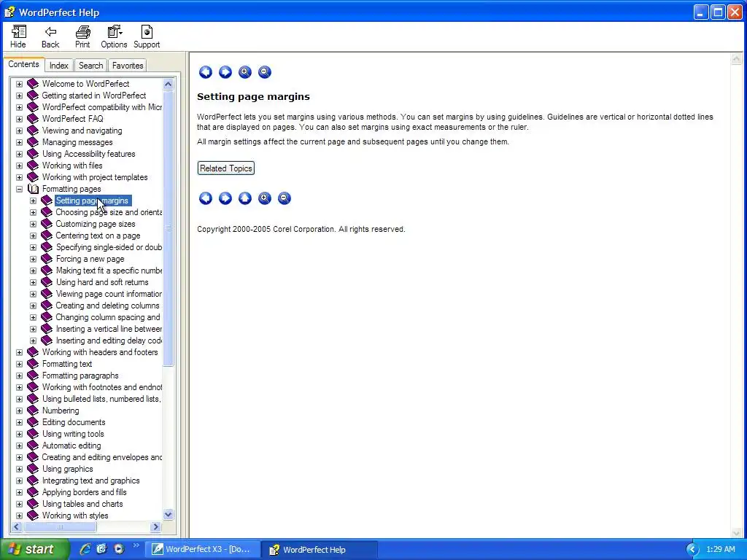Click the Hide toolbar icon
This screenshot has height=560, width=747.
tap(18, 36)
